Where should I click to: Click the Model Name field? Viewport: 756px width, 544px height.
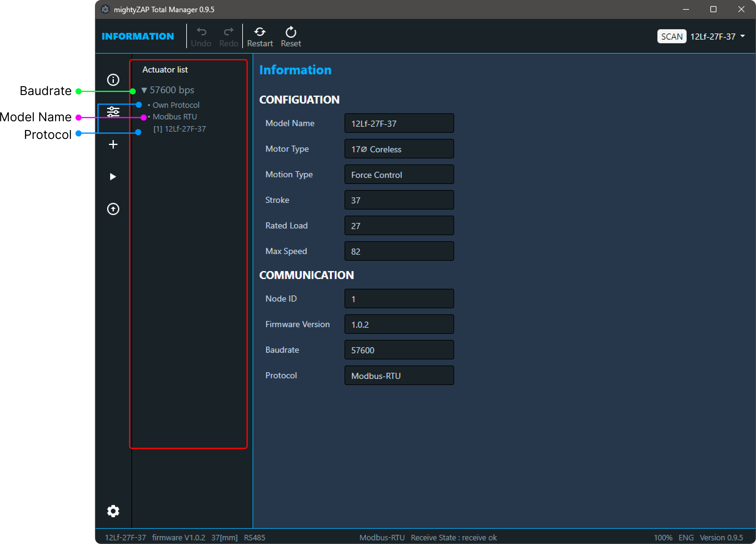[x=399, y=123]
